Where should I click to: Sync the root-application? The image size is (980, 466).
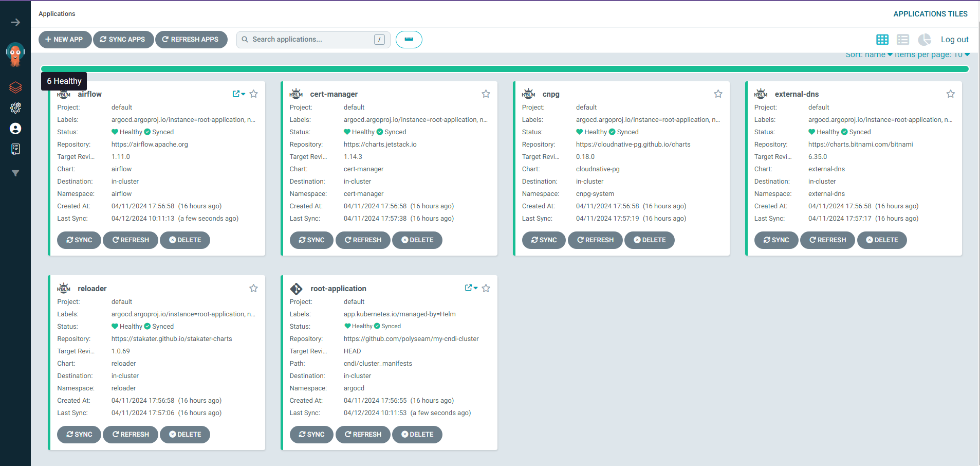(311, 435)
